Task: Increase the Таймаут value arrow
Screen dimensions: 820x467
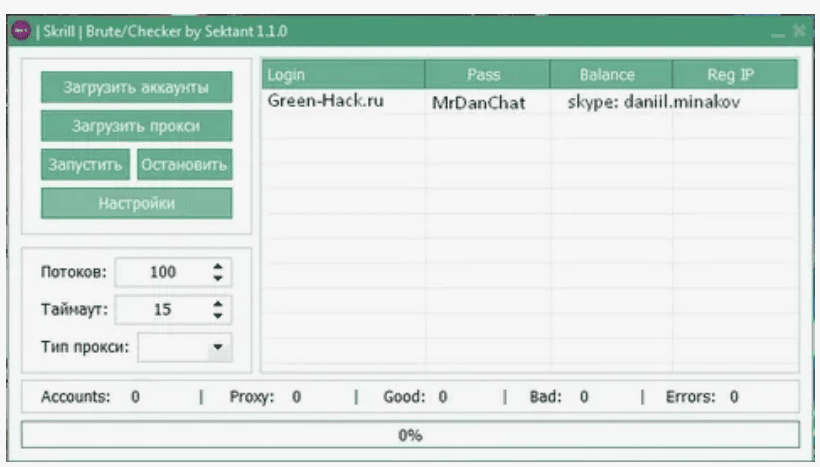Action: point(218,304)
